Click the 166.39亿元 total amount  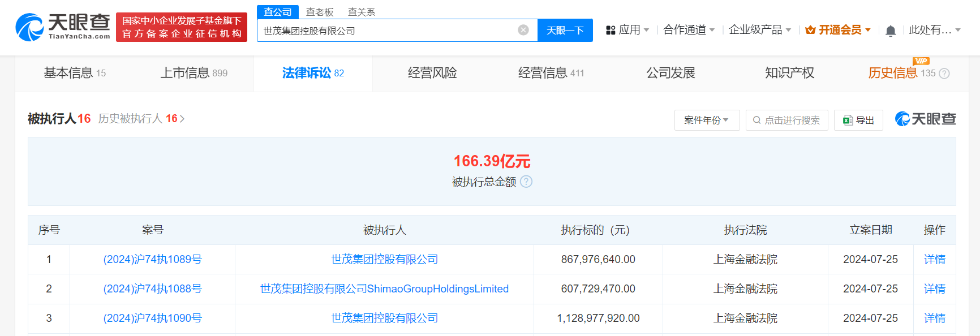492,161
